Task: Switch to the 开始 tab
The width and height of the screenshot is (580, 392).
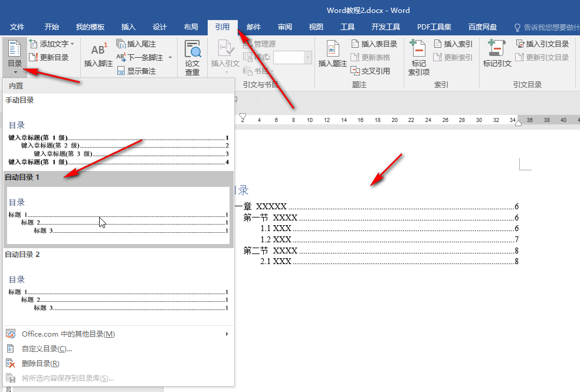Action: click(52, 27)
